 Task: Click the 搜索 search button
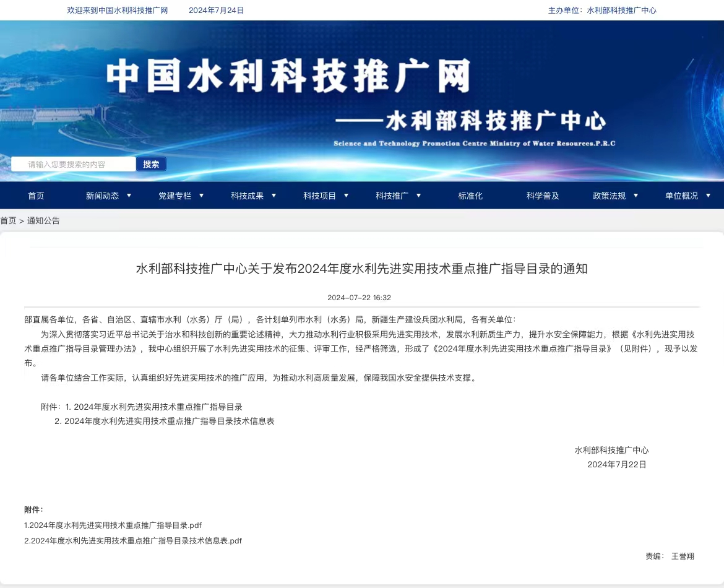click(x=151, y=164)
